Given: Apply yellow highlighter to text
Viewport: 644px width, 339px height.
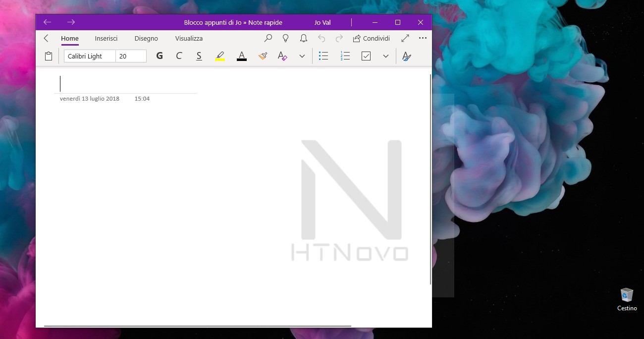Looking at the screenshot, I should tap(220, 56).
